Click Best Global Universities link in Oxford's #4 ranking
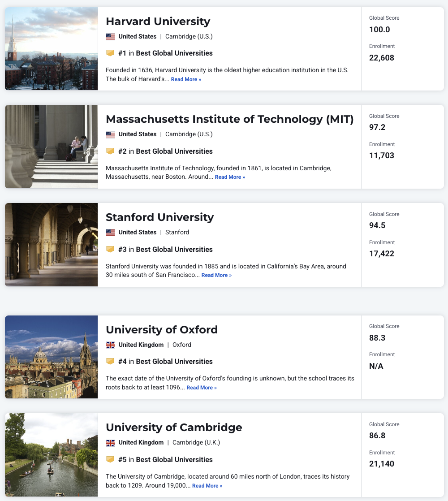The image size is (448, 501). (174, 361)
